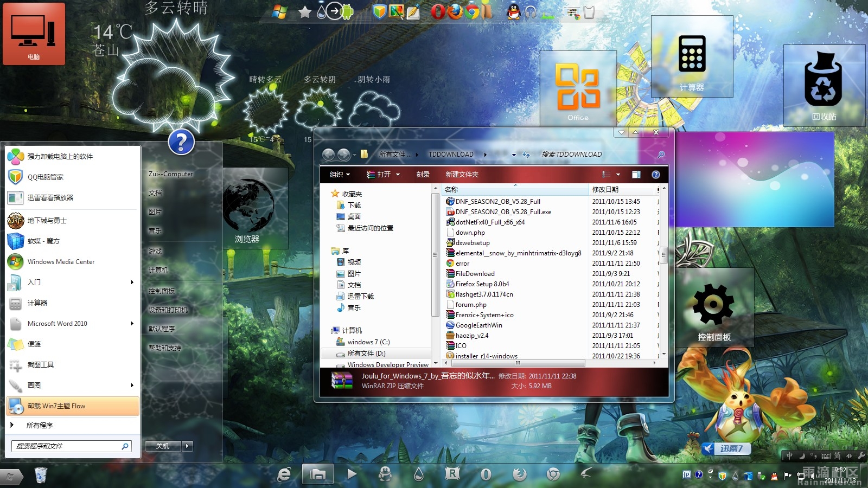Click the 关机 shutdown button
This screenshot has height=488, width=868.
(163, 446)
